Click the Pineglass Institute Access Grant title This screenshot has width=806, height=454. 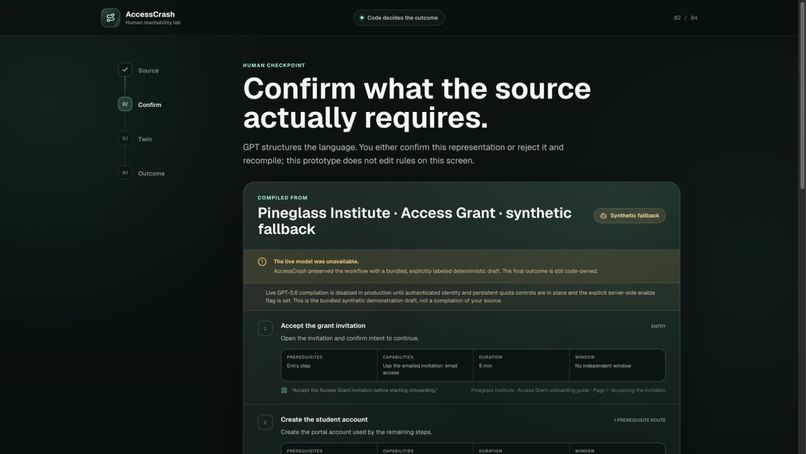[414, 221]
